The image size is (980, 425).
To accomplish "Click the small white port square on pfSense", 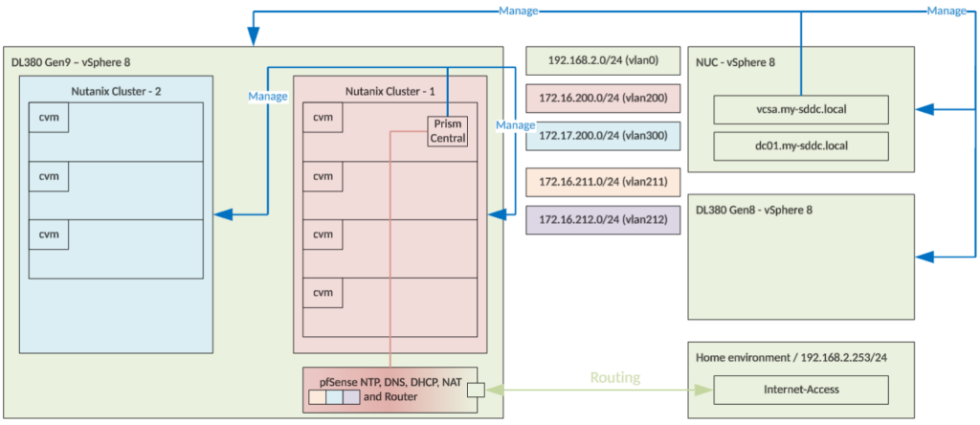I will click(474, 390).
